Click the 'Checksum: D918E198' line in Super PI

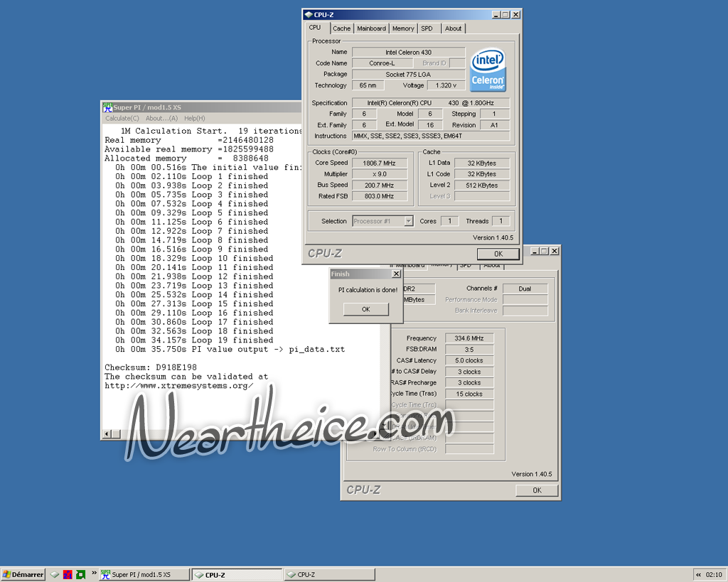(151, 367)
